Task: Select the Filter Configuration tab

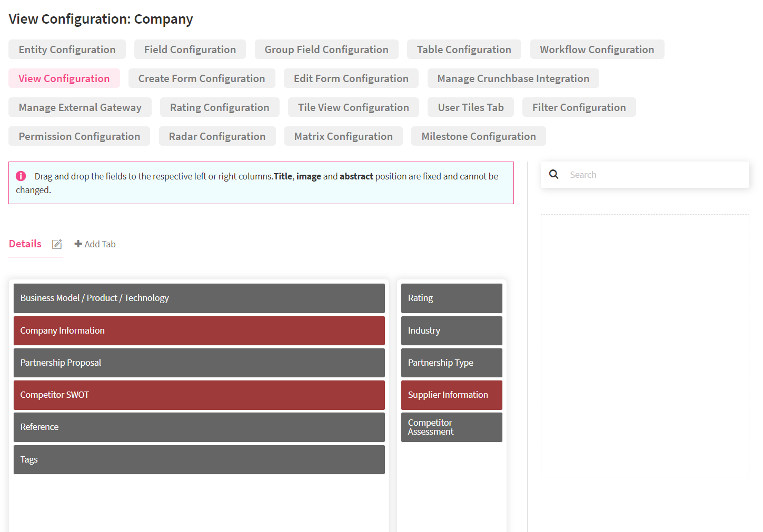Action: click(579, 107)
